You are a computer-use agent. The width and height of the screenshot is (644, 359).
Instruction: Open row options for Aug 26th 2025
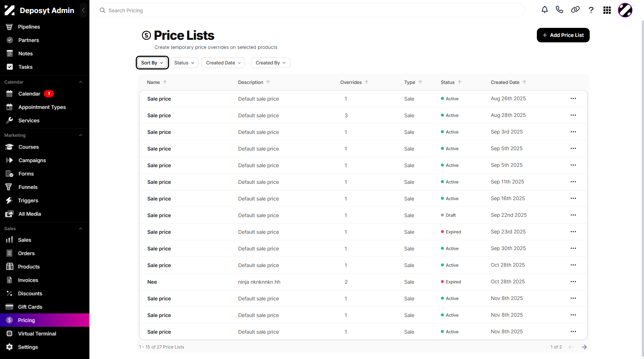573,98
